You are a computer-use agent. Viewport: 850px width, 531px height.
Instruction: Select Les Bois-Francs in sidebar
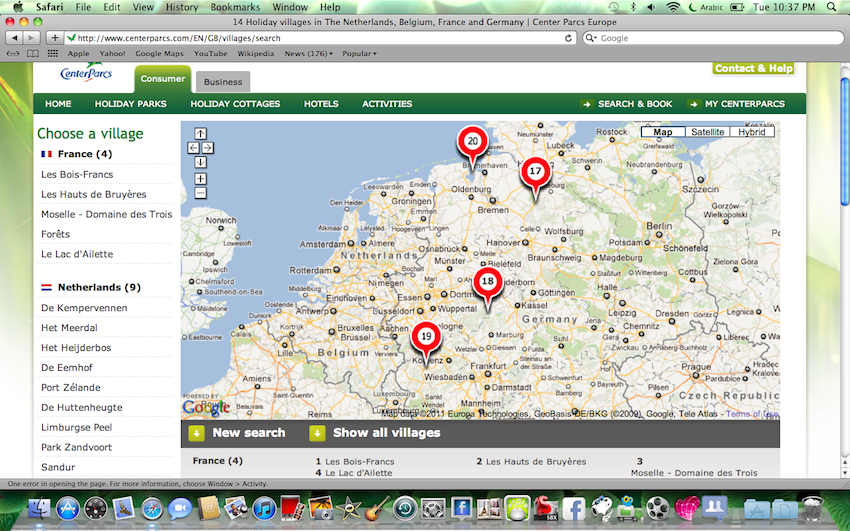[77, 174]
